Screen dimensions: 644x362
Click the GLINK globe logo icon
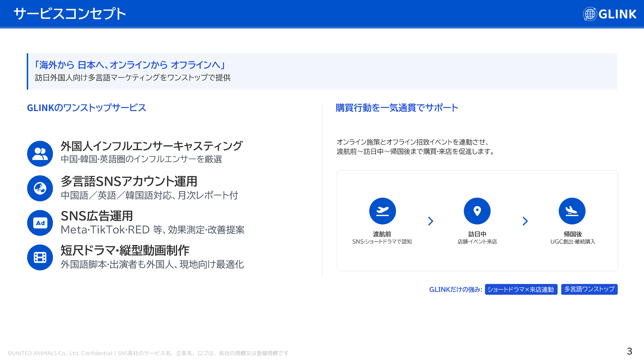pyautogui.click(x=590, y=14)
